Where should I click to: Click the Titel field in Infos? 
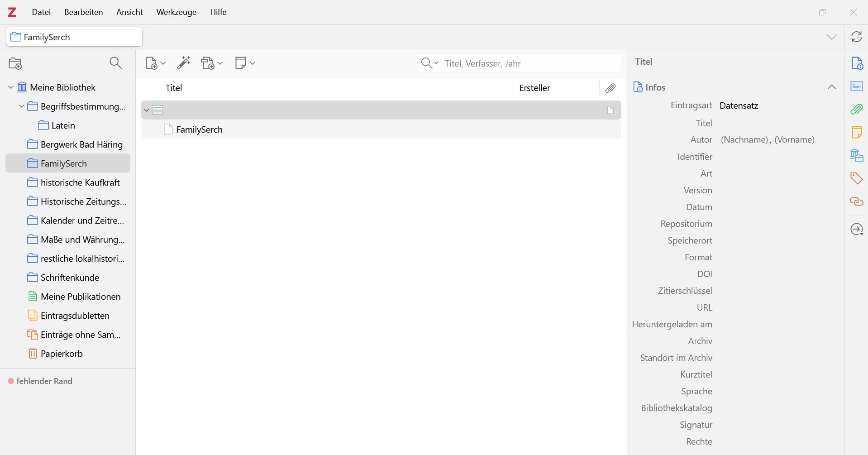(x=778, y=123)
